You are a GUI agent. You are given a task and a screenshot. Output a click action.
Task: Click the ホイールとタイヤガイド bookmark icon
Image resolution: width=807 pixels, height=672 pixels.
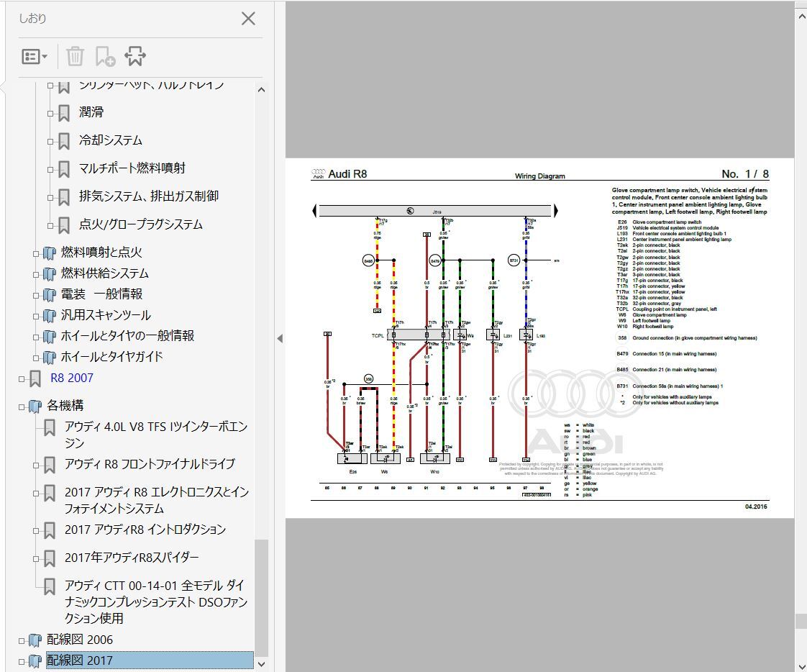[x=49, y=358]
